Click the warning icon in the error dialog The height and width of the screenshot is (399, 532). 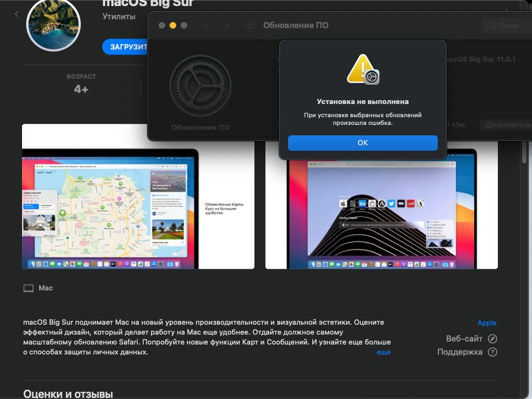click(363, 70)
